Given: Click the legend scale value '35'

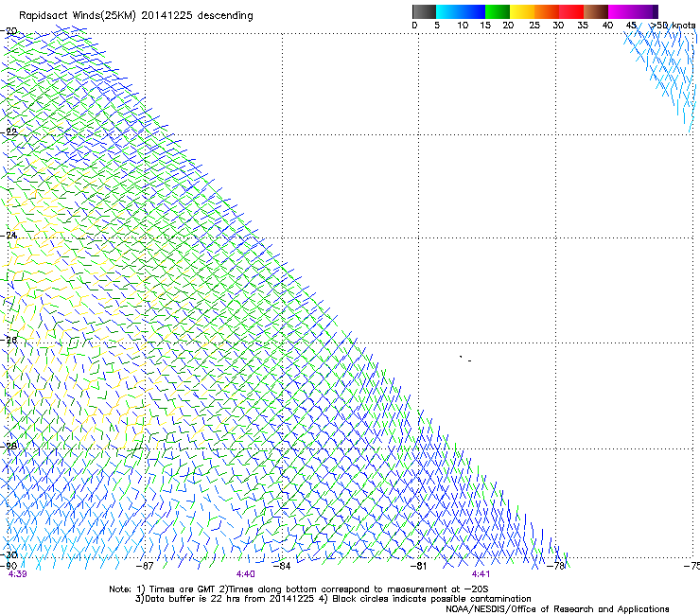Looking at the screenshot, I should point(583,26).
